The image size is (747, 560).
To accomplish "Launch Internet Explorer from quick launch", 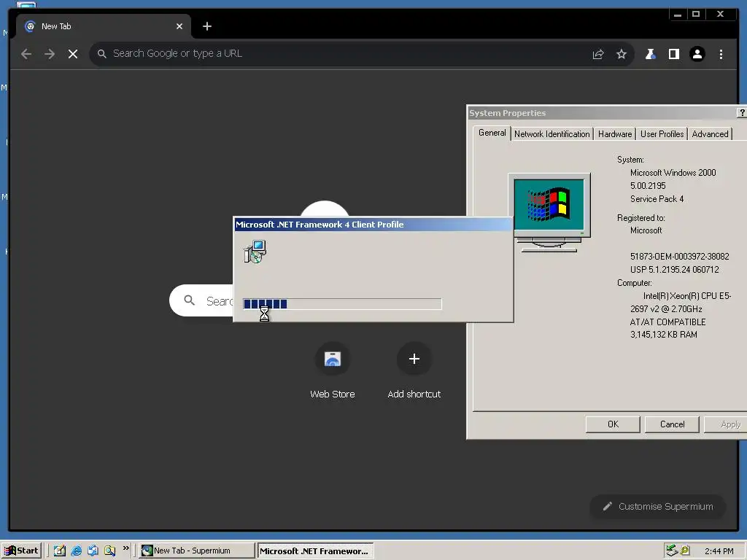I will [x=76, y=551].
